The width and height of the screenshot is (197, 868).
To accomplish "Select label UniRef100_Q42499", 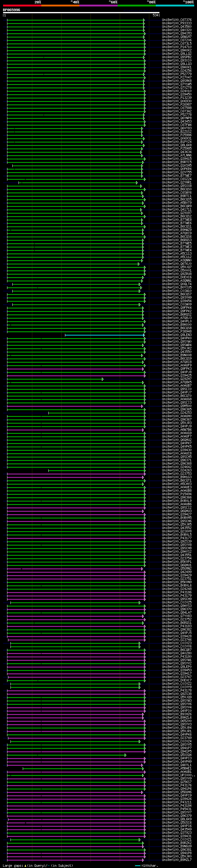I will pyautogui.click(x=176, y=572).
